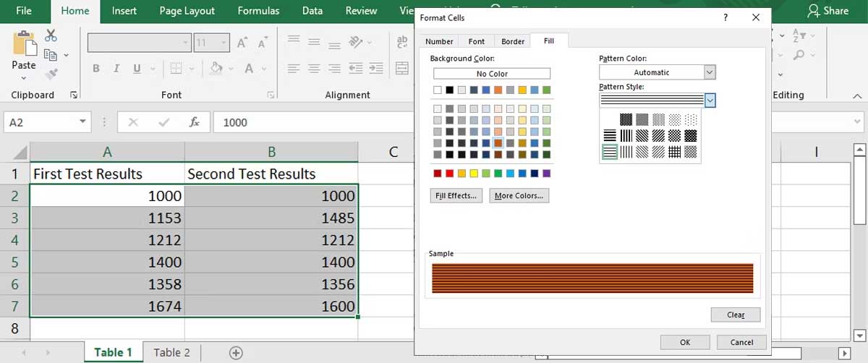868x363 pixels.
Task: Click the Find & Select magnifier icon
Action: tap(799, 55)
